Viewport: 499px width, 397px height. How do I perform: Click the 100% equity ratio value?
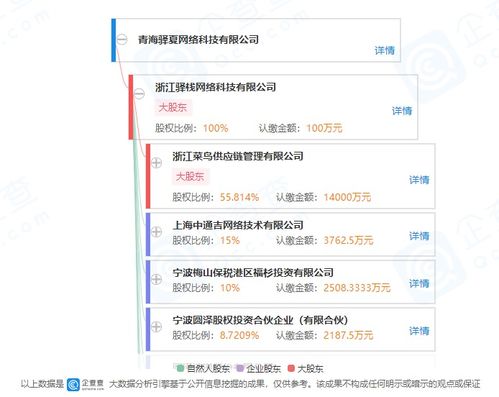(x=216, y=128)
